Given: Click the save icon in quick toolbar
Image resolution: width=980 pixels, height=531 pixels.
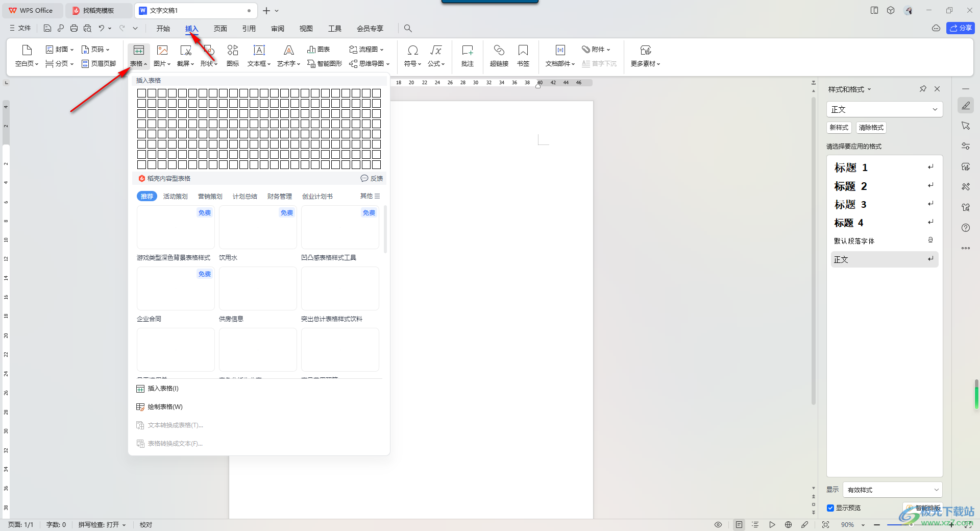Looking at the screenshot, I should coord(47,28).
